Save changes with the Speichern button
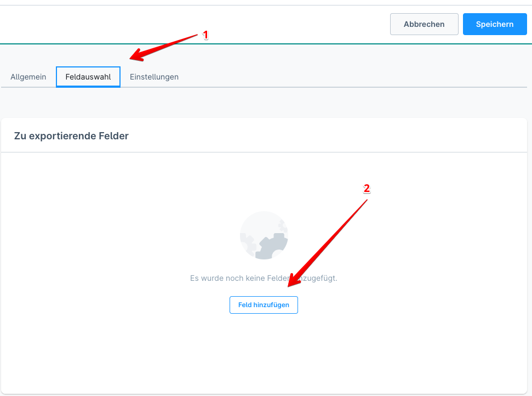This screenshot has width=532, height=396. 494,24
